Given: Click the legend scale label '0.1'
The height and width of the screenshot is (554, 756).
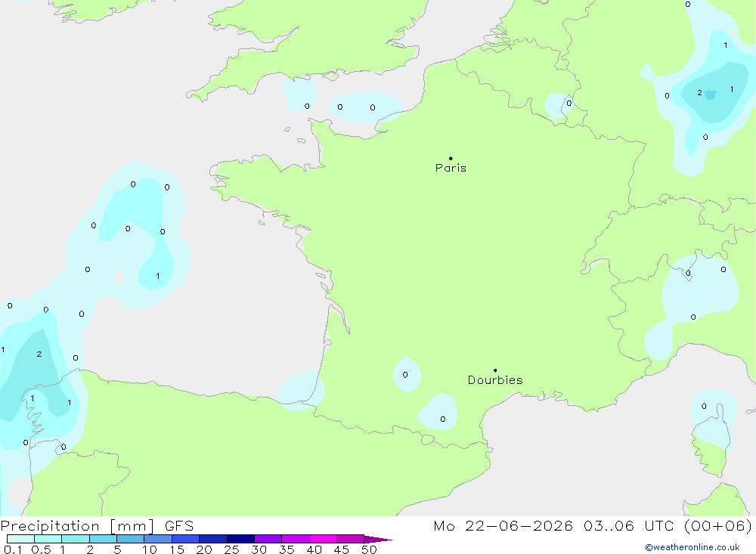Looking at the screenshot, I should pos(13,549).
